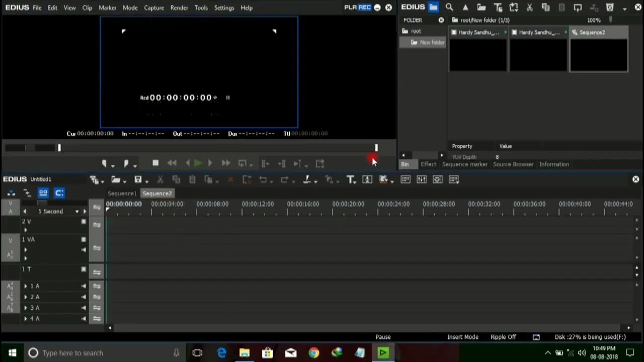
Task: Open the Save project icon
Action: coord(138,179)
